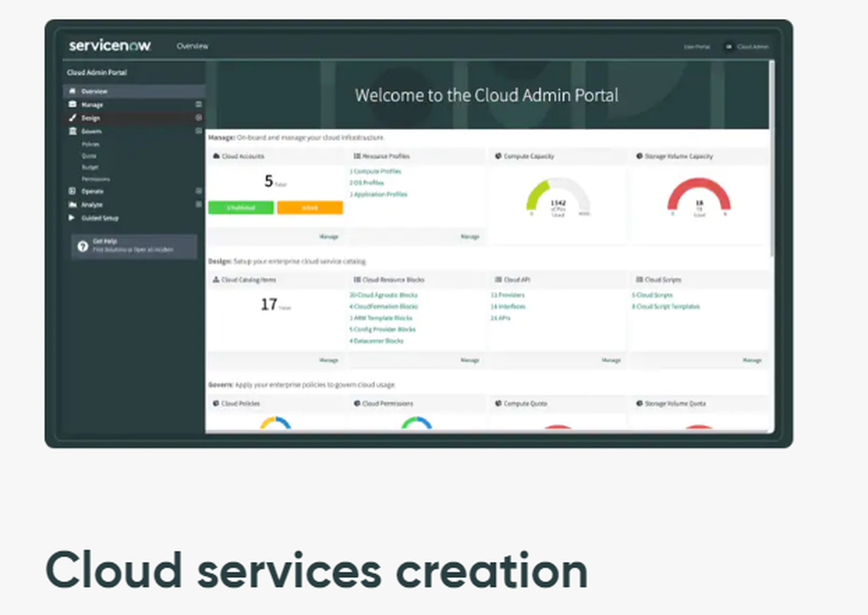The width and height of the screenshot is (868, 615).
Task: Click the play icon beside Guided Setup
Action: (x=71, y=218)
